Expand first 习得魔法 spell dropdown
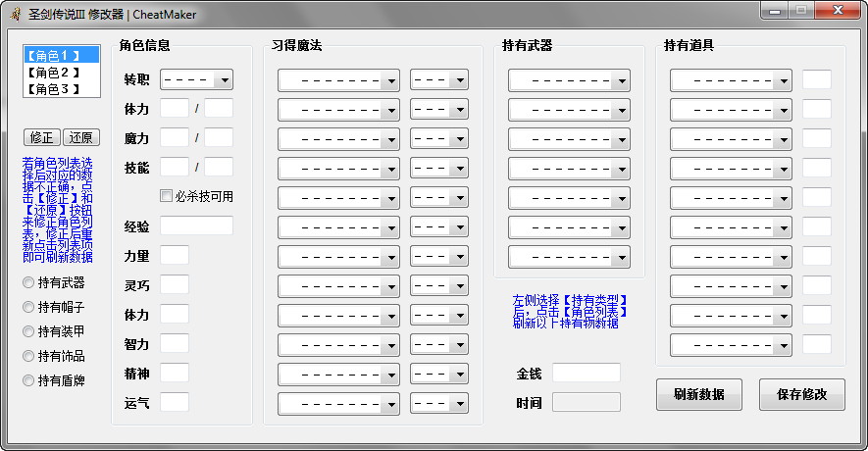This screenshot has height=451, width=868. click(x=338, y=79)
